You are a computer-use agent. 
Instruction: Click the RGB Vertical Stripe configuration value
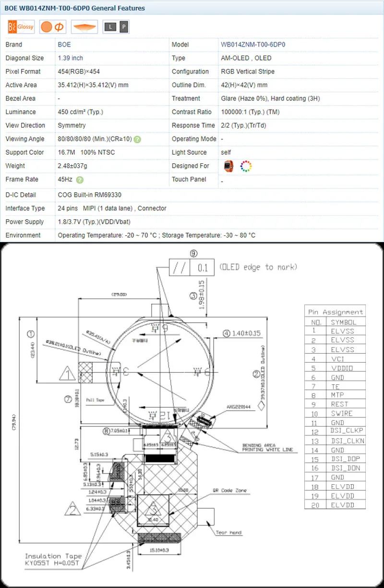tap(248, 72)
